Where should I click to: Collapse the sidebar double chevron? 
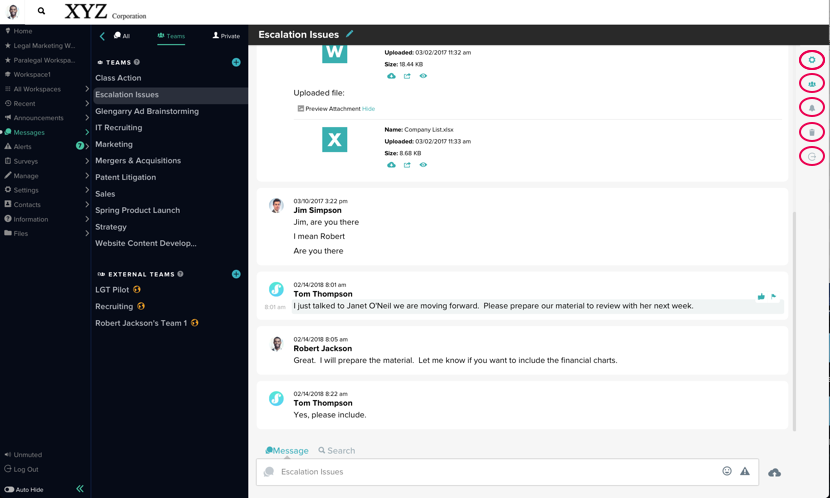(x=80, y=488)
